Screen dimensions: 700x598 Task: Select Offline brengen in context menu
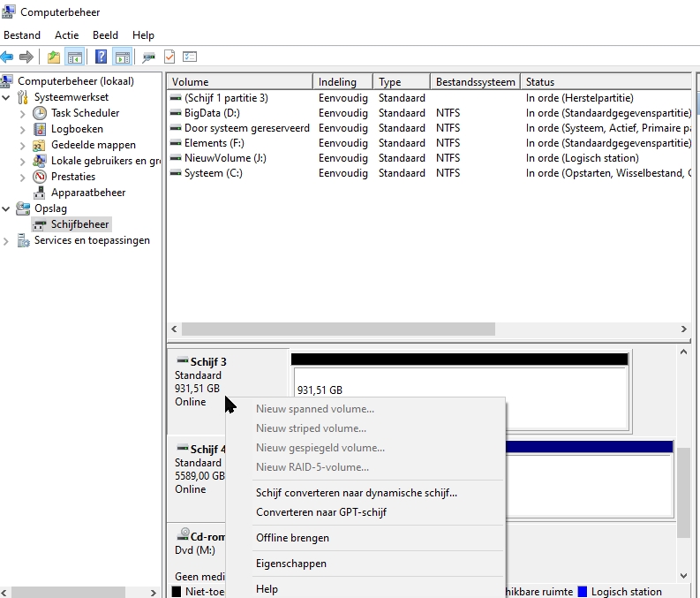point(292,538)
